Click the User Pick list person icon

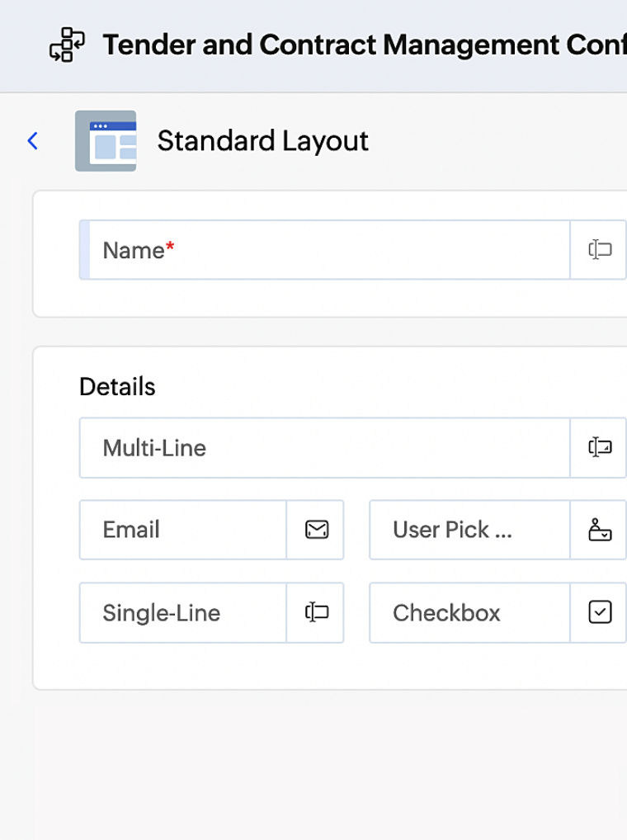pos(600,530)
